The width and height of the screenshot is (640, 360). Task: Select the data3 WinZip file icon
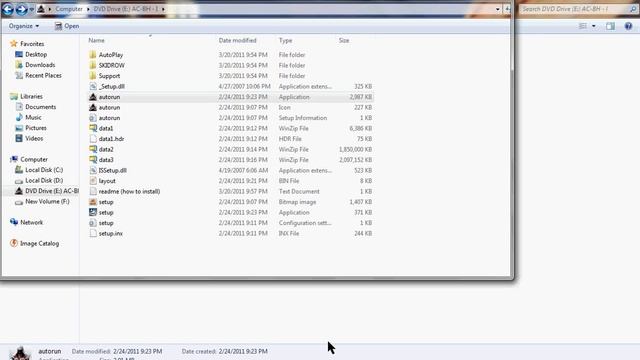tap(93, 160)
